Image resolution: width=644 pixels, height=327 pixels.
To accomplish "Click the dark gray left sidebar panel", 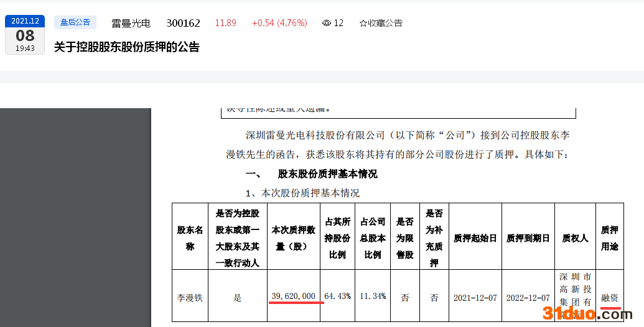I will click(75, 218).
